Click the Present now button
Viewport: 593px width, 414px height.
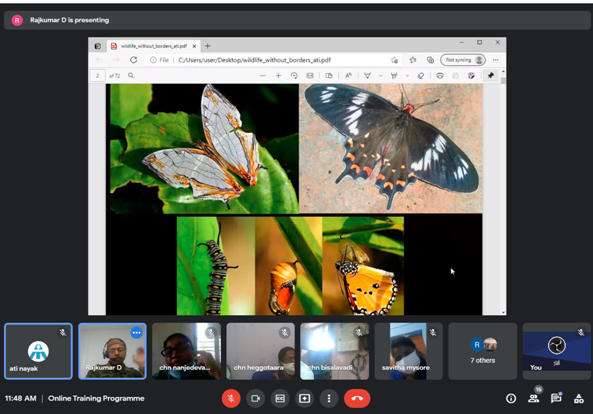[x=304, y=398]
